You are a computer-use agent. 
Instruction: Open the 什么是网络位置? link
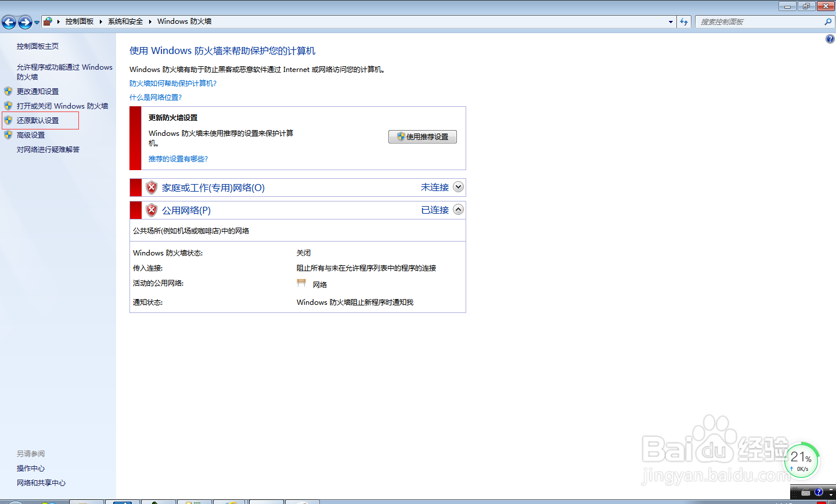click(156, 97)
